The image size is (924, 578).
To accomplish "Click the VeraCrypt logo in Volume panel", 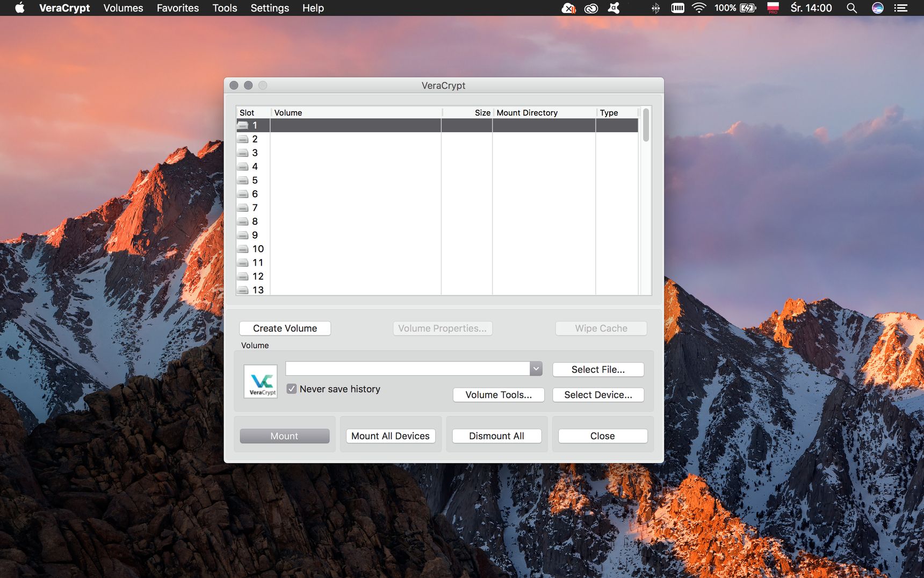I will pos(261,381).
